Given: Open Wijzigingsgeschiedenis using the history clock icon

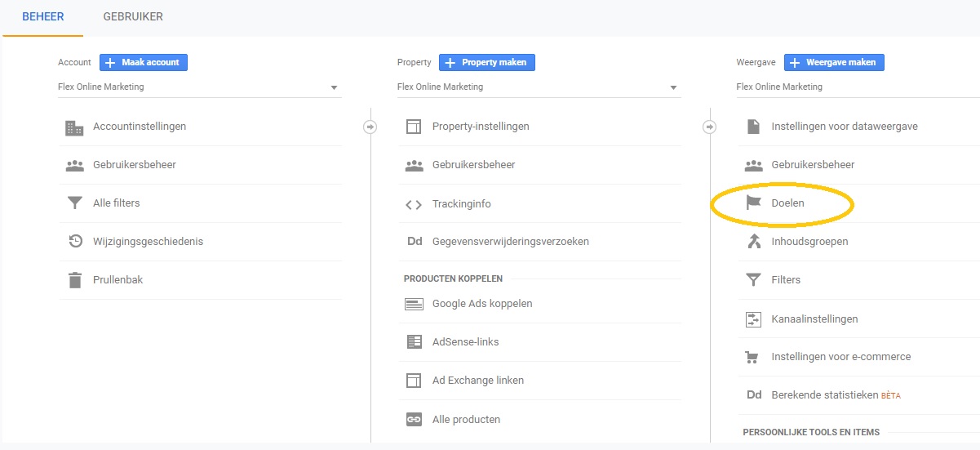Looking at the screenshot, I should (75, 242).
